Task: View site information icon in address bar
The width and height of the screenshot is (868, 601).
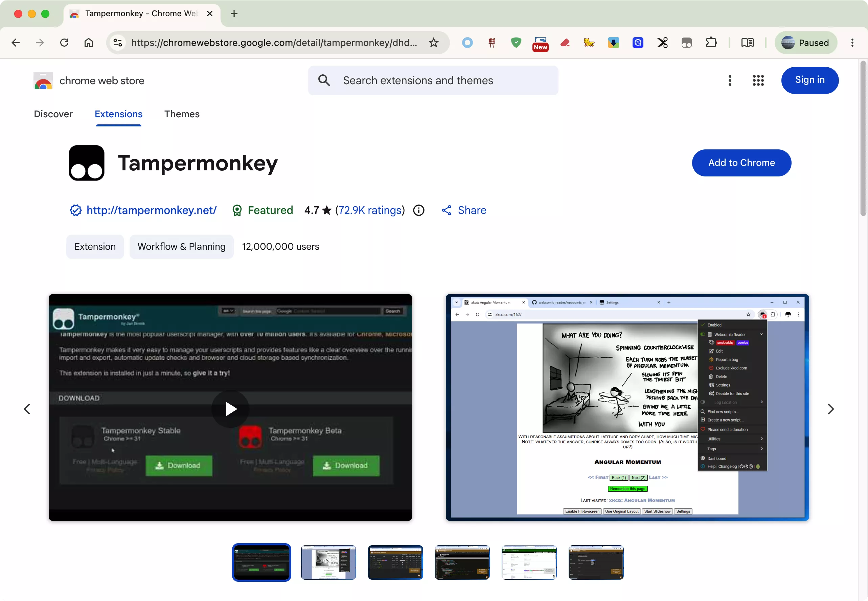Action: (x=118, y=43)
